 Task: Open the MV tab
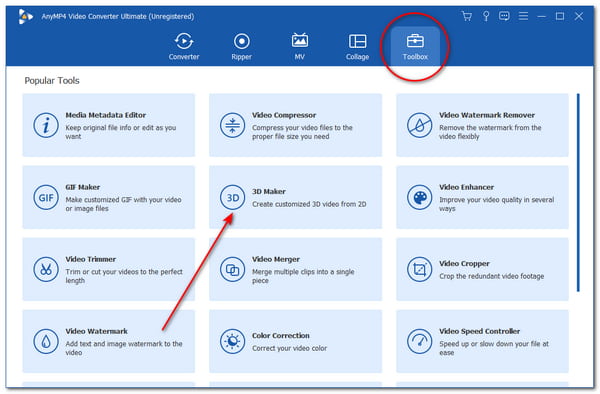click(300, 46)
